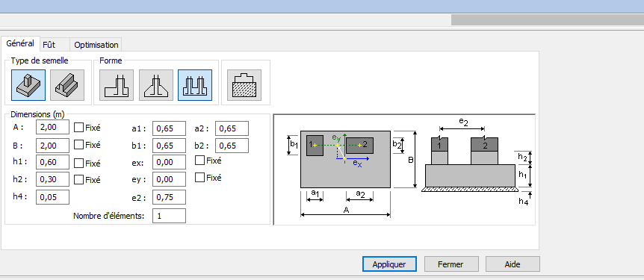Choose the sloped trapezoidal footing shape

click(x=156, y=85)
